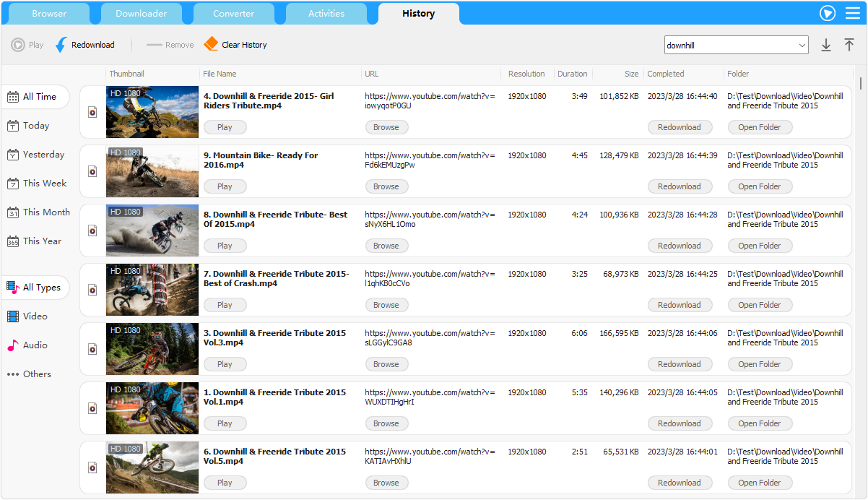Sort by the Size column header
This screenshot has height=500, width=868.
631,74
